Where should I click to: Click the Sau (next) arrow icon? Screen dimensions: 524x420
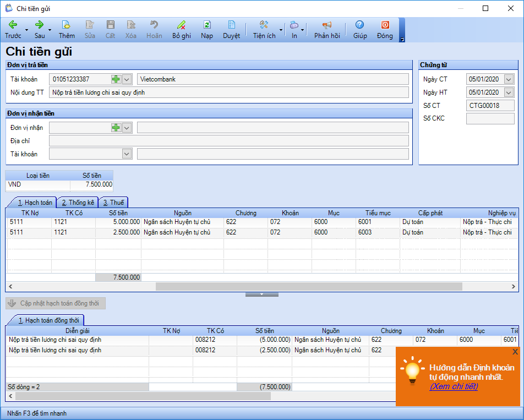tap(40, 25)
